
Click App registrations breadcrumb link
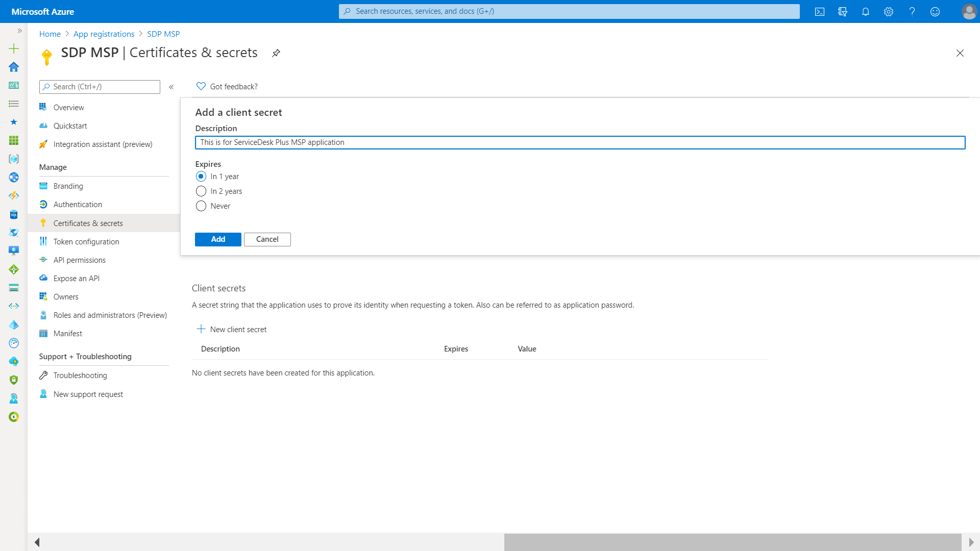(x=104, y=34)
